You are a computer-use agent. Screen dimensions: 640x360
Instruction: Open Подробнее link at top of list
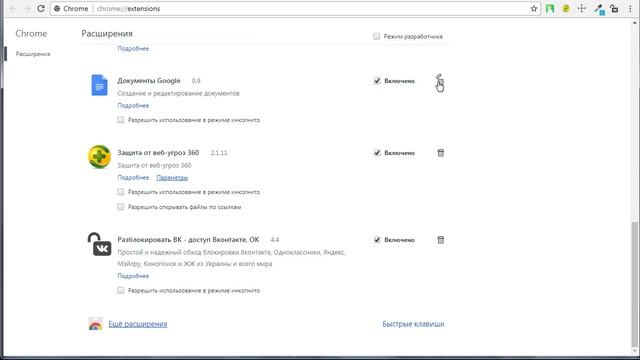point(133,48)
